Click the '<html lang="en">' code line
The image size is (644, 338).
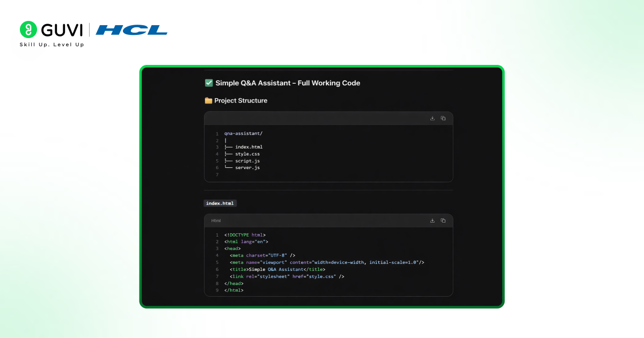point(246,242)
